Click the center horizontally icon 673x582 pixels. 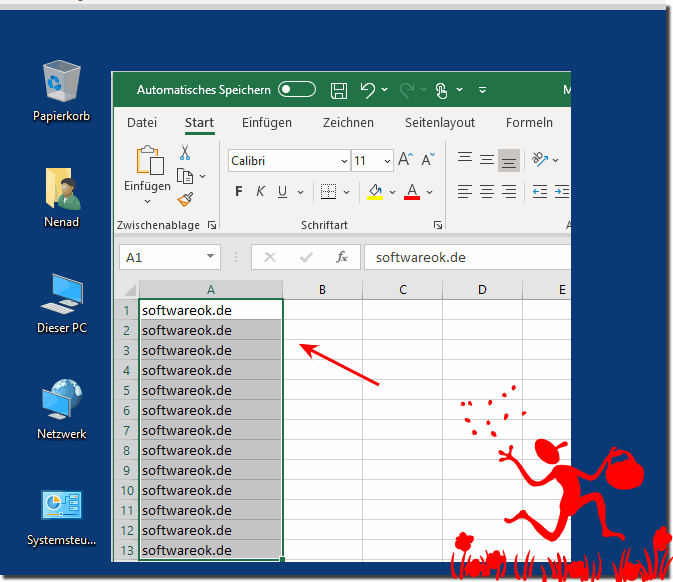487,191
